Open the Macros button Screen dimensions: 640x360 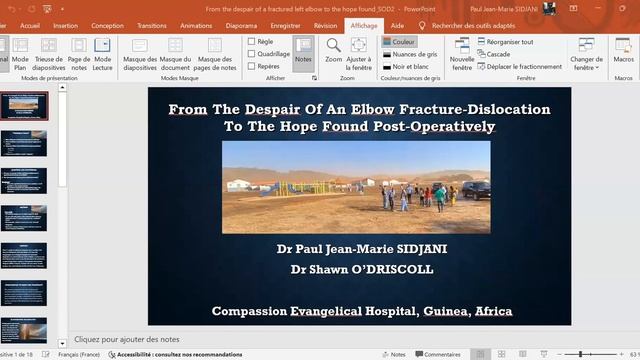pos(623,51)
